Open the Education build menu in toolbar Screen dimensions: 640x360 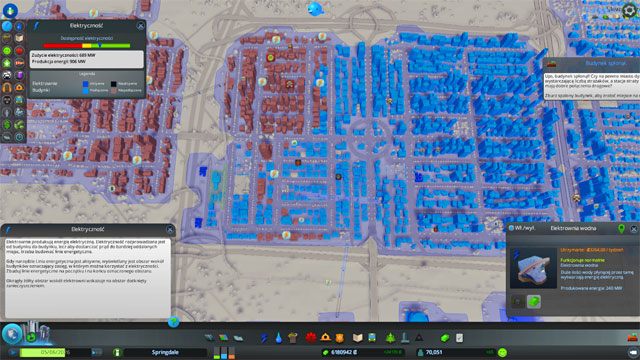click(358, 338)
